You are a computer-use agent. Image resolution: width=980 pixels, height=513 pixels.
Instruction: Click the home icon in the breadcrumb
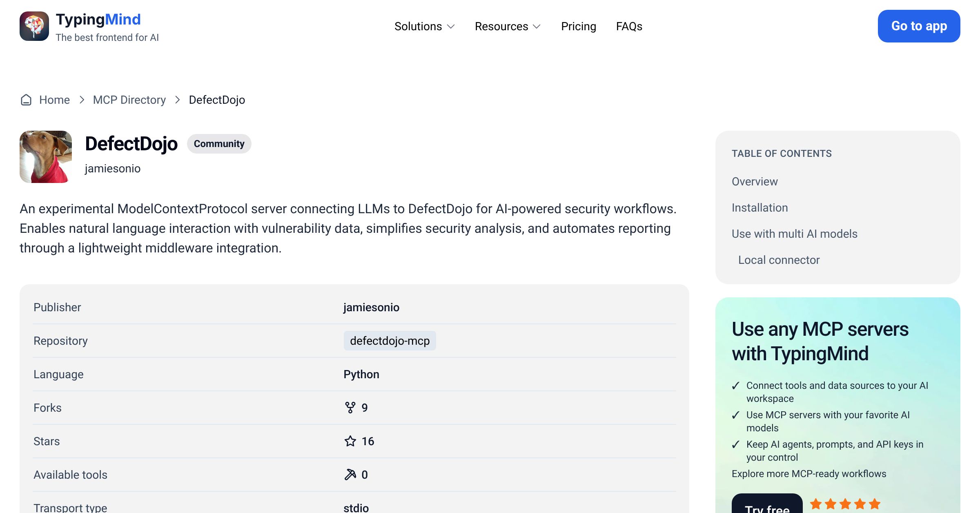coord(26,100)
